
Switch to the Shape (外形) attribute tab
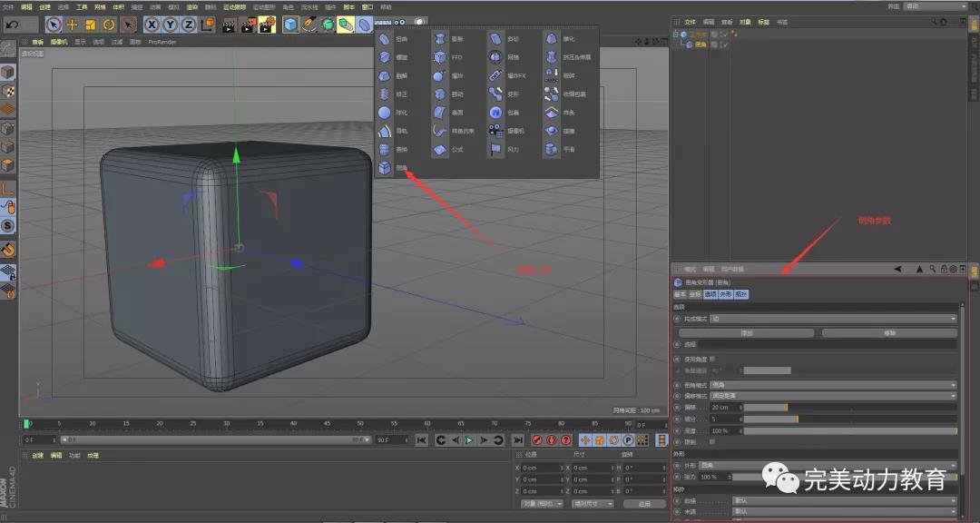pos(725,294)
